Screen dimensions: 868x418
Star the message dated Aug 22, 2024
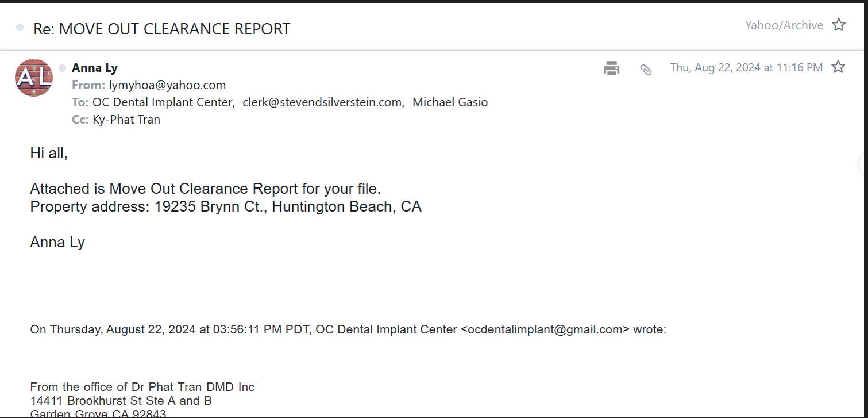pyautogui.click(x=838, y=67)
